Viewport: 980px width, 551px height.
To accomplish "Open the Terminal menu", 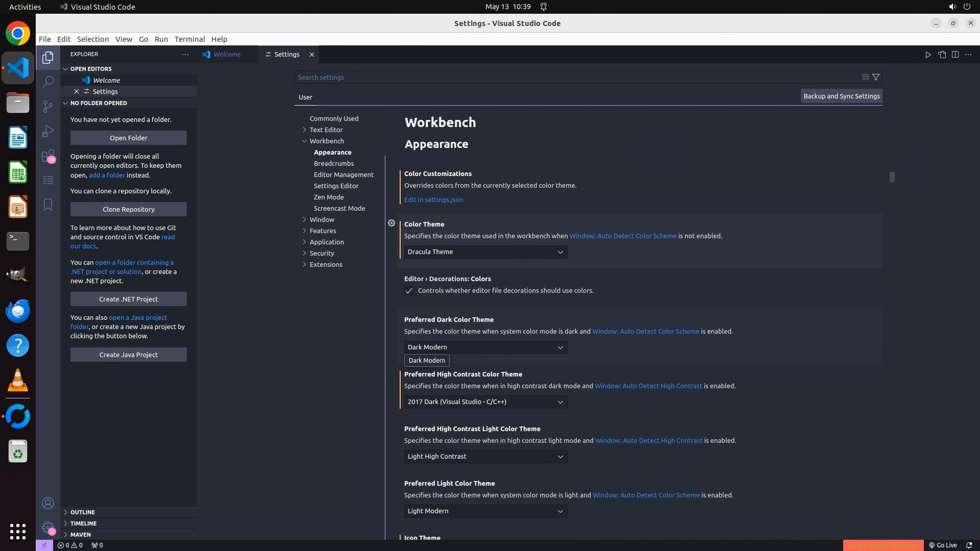I will point(189,39).
